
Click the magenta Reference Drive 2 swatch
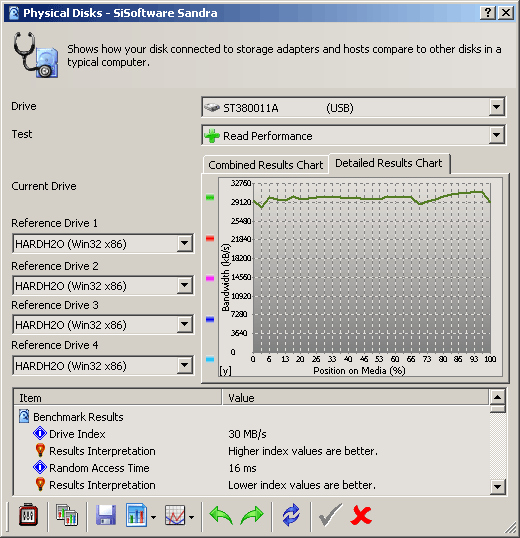(210, 278)
